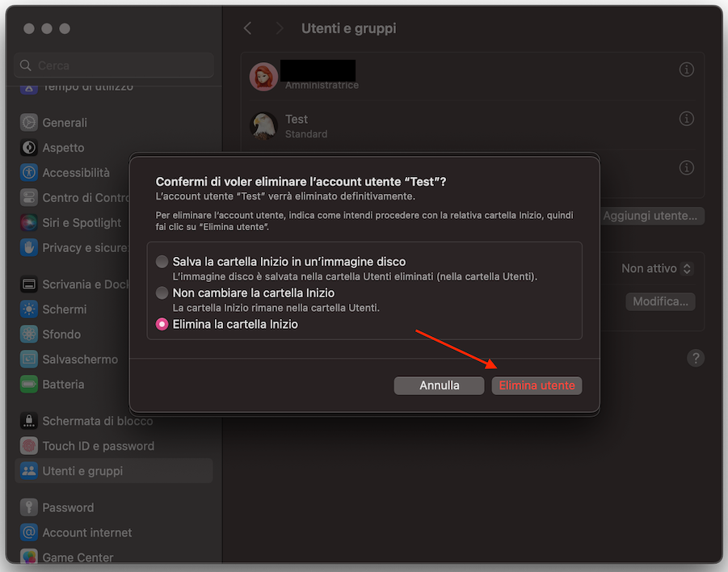Open the "Non attivo" dropdown

click(655, 267)
